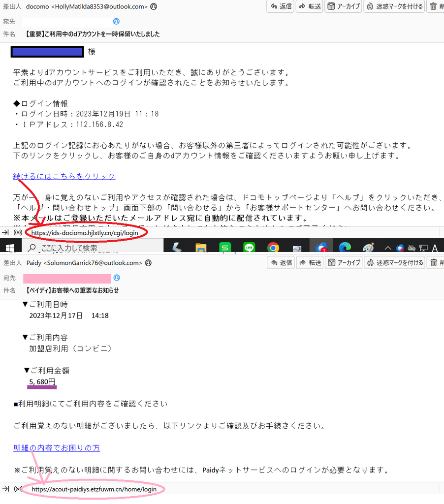
Task: Open Windows Start menu
Action: point(10,248)
